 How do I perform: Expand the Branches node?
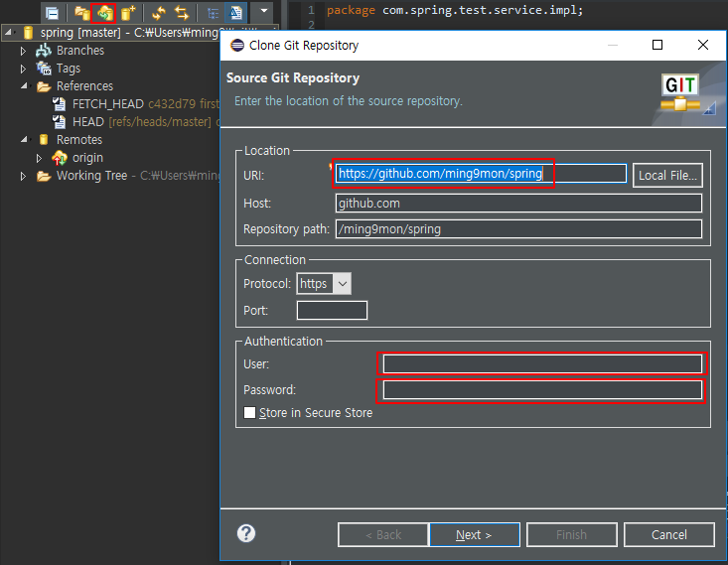coord(23,51)
